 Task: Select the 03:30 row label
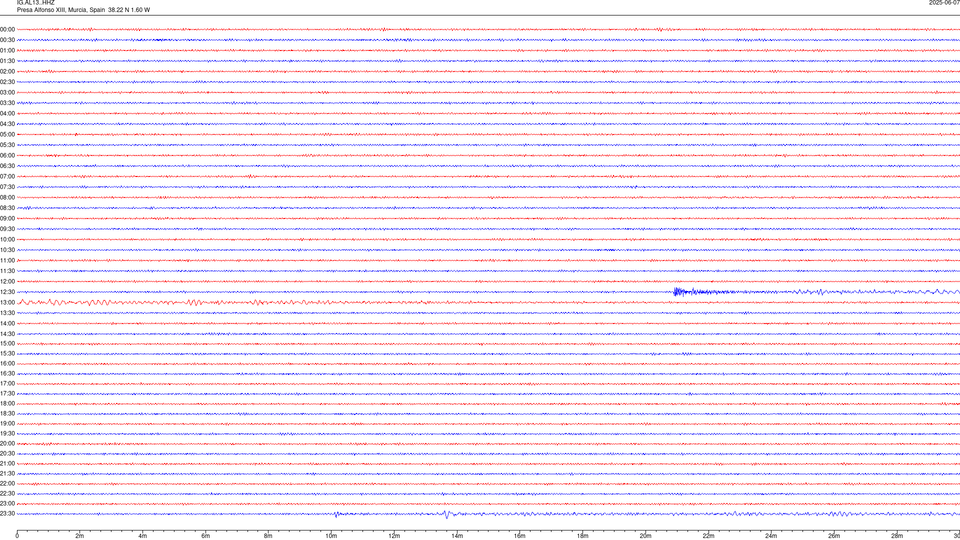(7, 103)
